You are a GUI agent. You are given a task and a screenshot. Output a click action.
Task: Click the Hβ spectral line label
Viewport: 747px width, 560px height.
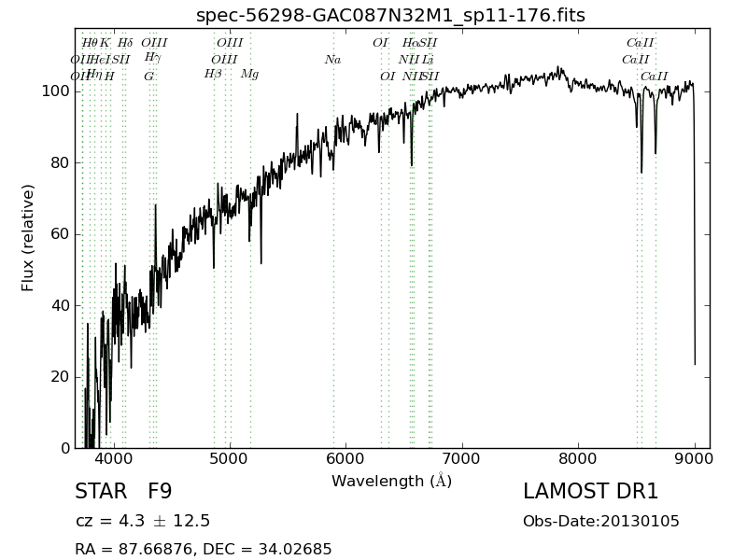click(x=213, y=75)
